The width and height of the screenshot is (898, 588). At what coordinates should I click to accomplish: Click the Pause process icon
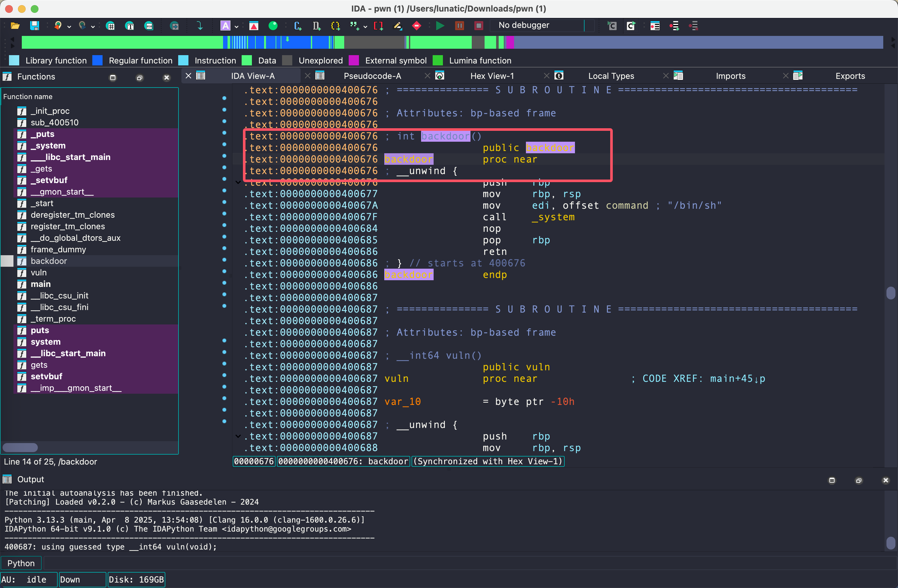[x=459, y=26]
